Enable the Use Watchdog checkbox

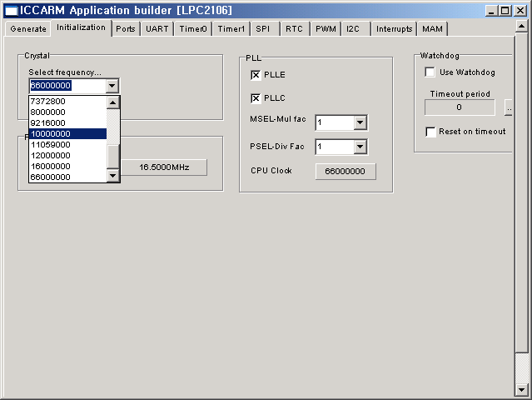pos(430,72)
